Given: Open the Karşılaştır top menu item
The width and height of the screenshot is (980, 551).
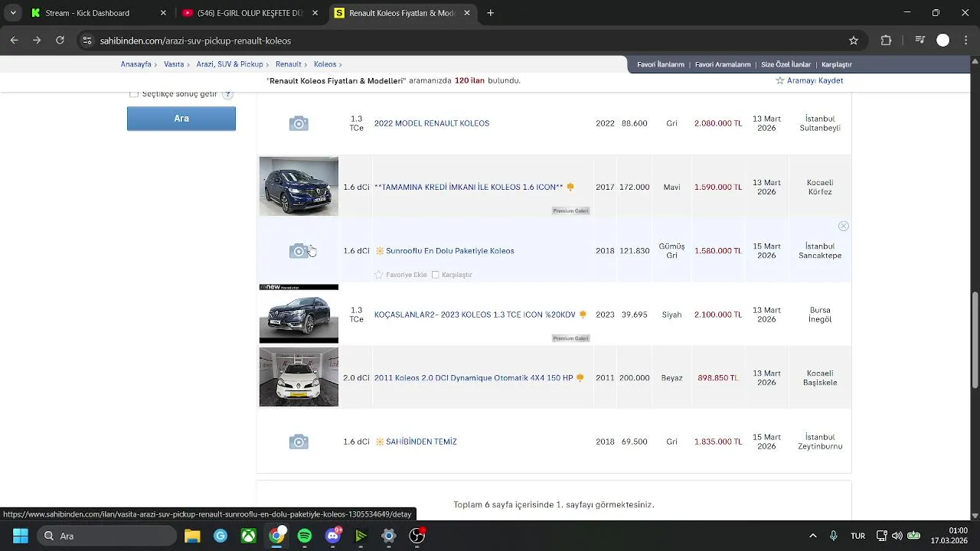Looking at the screenshot, I should pos(837,64).
